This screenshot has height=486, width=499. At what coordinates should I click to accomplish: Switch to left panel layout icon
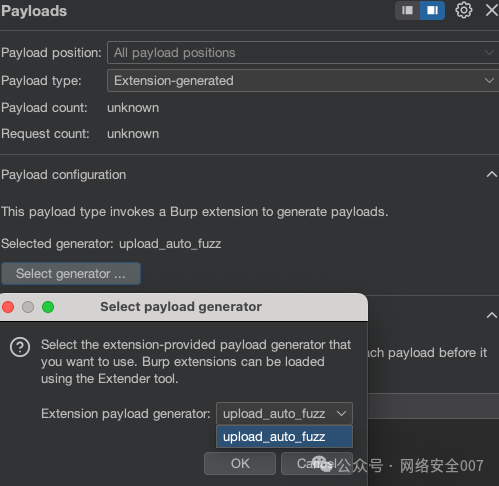click(407, 10)
